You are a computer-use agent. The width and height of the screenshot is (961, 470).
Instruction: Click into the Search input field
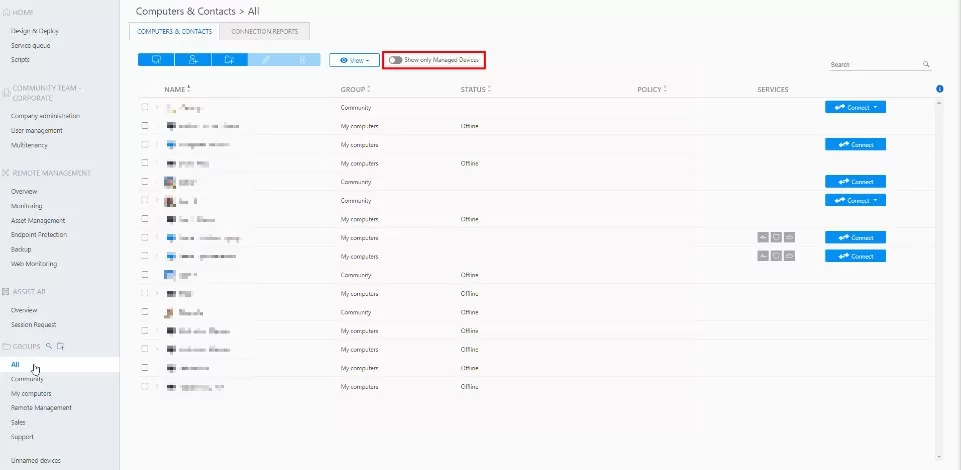[872, 65]
